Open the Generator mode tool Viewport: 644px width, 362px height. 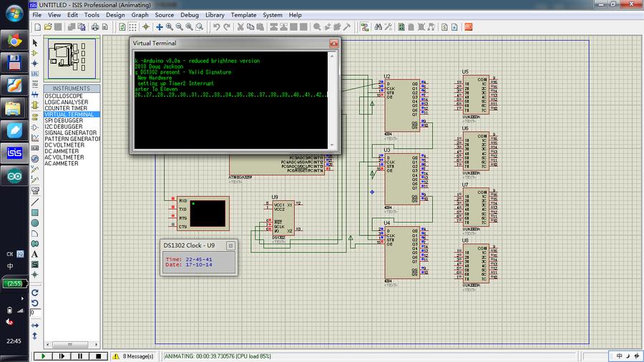pos(35,159)
